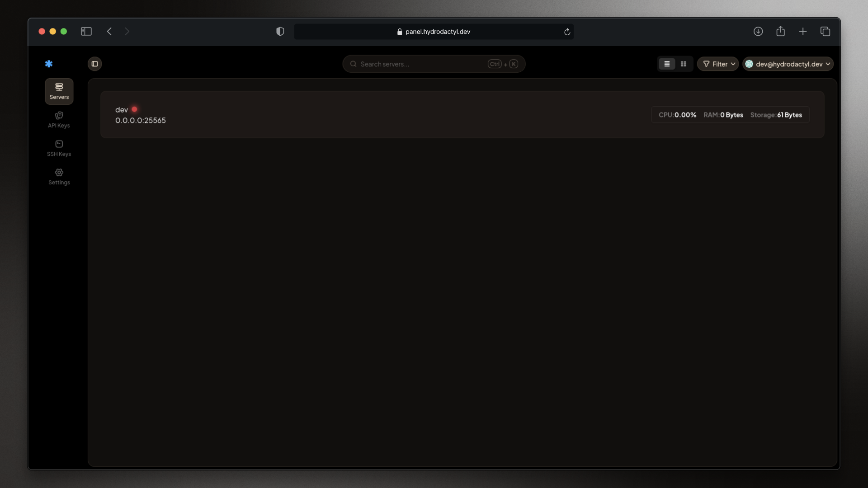Screen dimensions: 868x488
Task: Collapse the panel sidebar toggle button
Action: pyautogui.click(x=95, y=64)
